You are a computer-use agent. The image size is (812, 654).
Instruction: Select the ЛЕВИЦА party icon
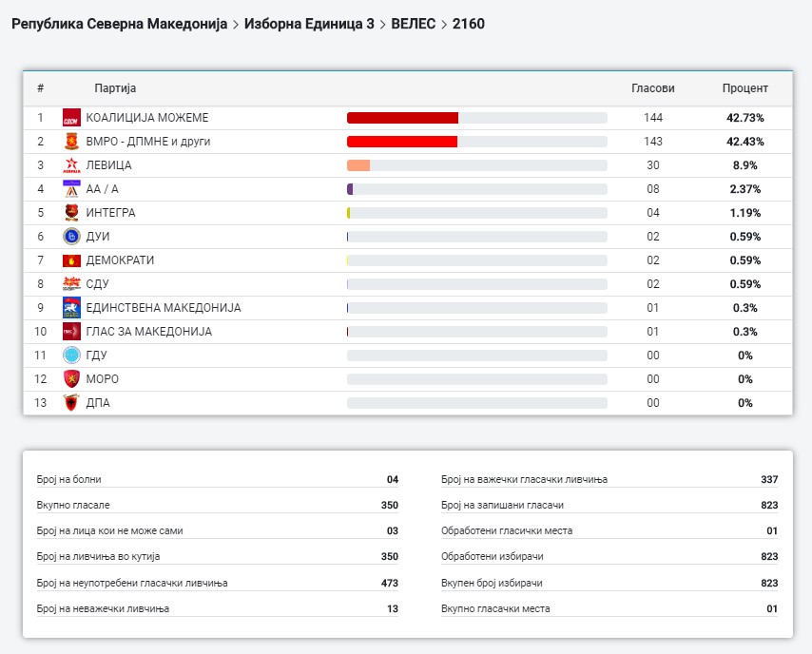click(71, 165)
